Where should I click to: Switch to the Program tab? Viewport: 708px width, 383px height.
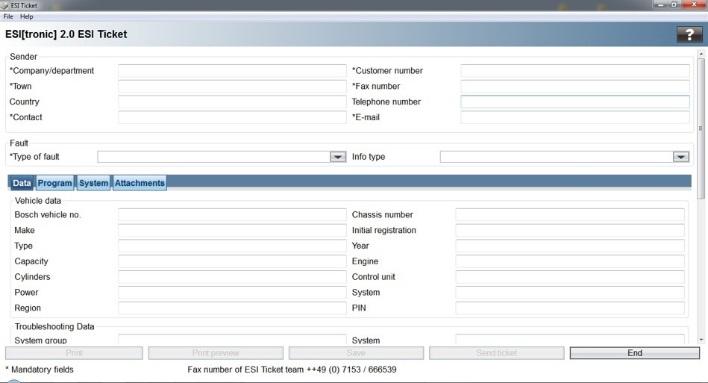click(x=55, y=183)
